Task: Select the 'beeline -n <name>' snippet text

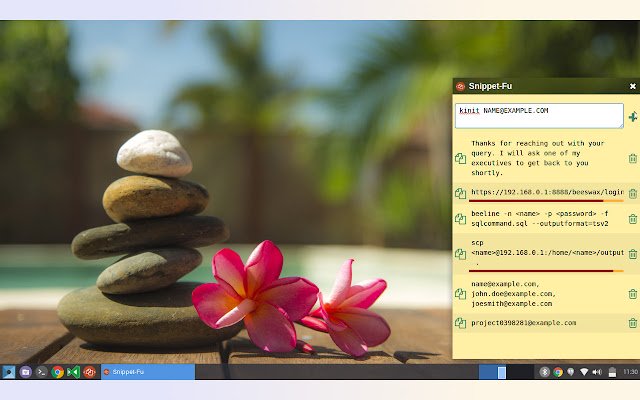Action: coord(540,218)
